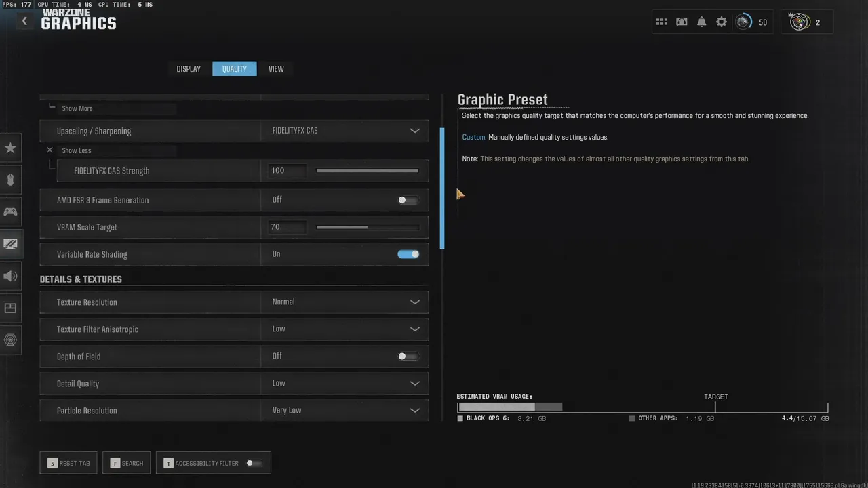This screenshot has width=868, height=488.
Task: Click the Graphic Preset heading
Action: point(502,100)
